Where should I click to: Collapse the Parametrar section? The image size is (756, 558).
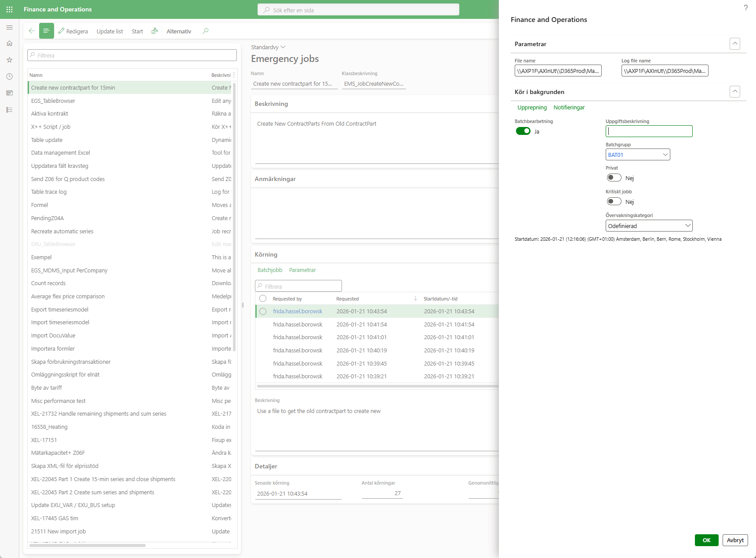coord(734,43)
